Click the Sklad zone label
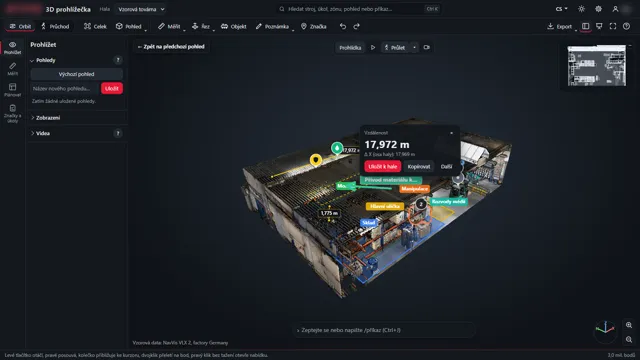This screenshot has width=640, height=360. click(369, 222)
